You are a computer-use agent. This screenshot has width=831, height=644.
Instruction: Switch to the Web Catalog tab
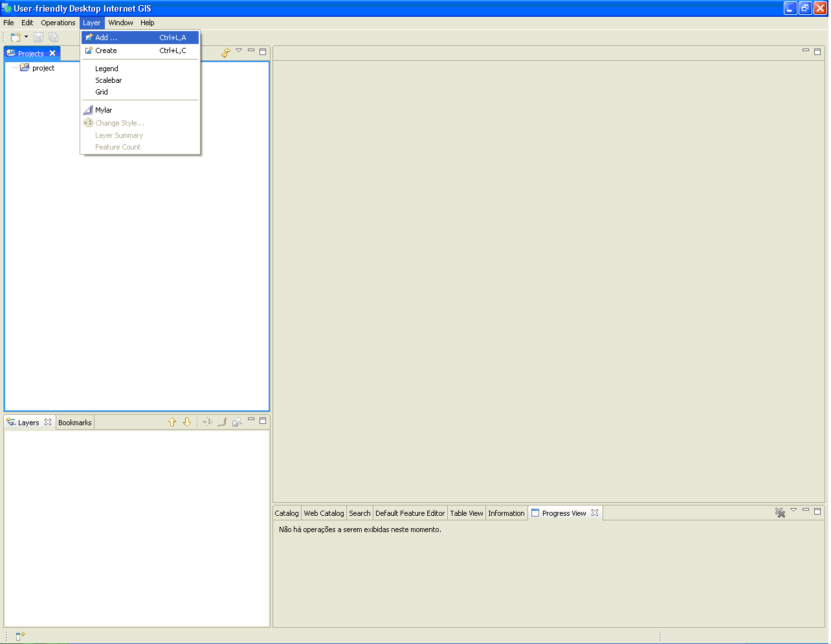[x=324, y=513]
